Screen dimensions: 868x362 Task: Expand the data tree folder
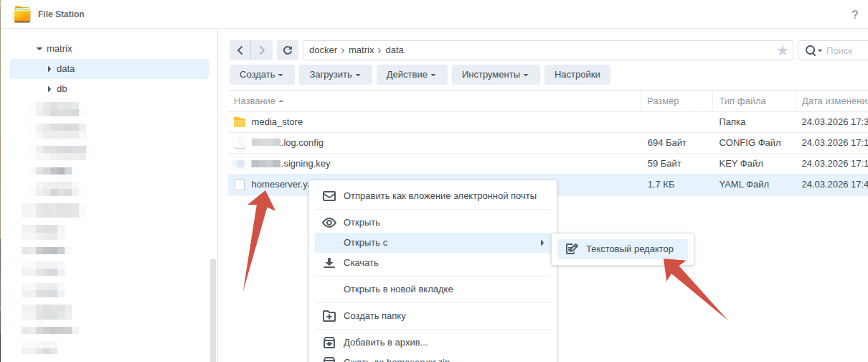click(x=49, y=69)
